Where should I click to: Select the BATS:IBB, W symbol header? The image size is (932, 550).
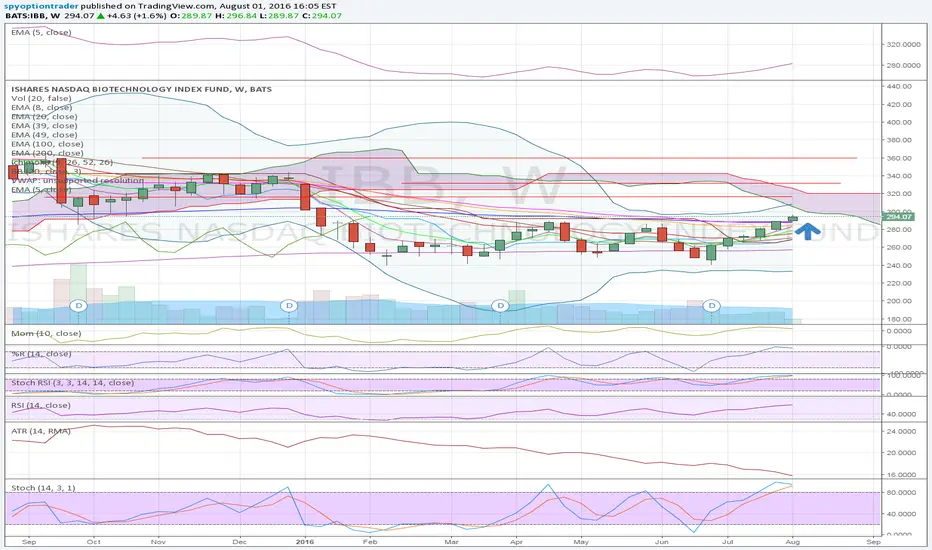(x=33, y=15)
